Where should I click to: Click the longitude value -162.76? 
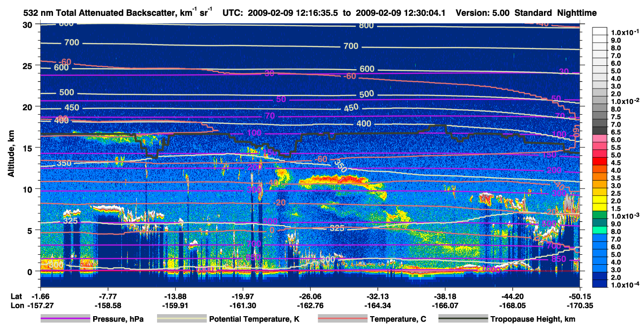click(x=310, y=305)
